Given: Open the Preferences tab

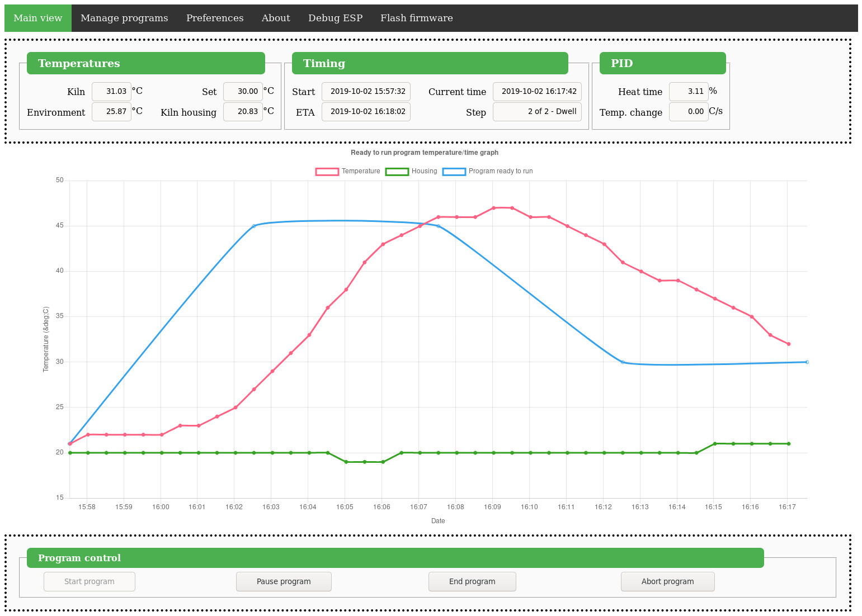Looking at the screenshot, I should pos(215,17).
